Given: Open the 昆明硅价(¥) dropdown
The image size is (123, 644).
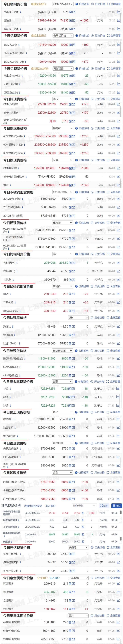Looking at the screenshot, I should 63,351.
